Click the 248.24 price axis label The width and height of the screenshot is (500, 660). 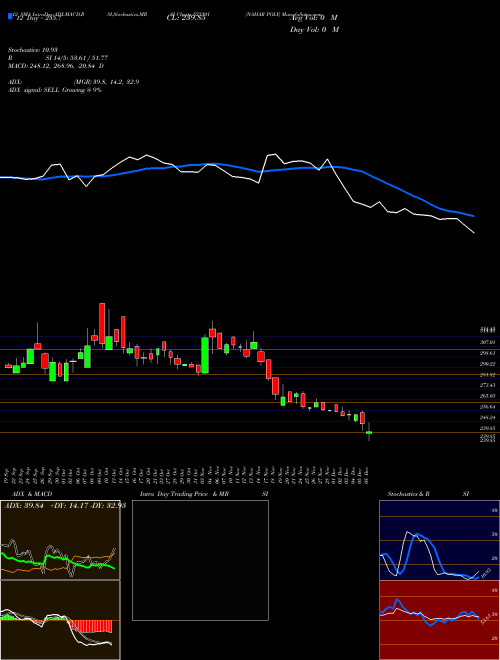pos(488,418)
